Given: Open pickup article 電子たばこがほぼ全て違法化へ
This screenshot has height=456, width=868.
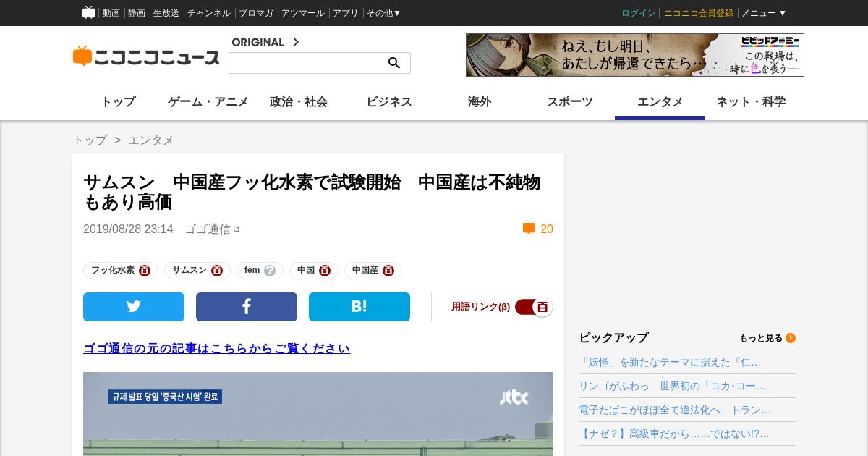Looking at the screenshot, I should (x=675, y=410).
